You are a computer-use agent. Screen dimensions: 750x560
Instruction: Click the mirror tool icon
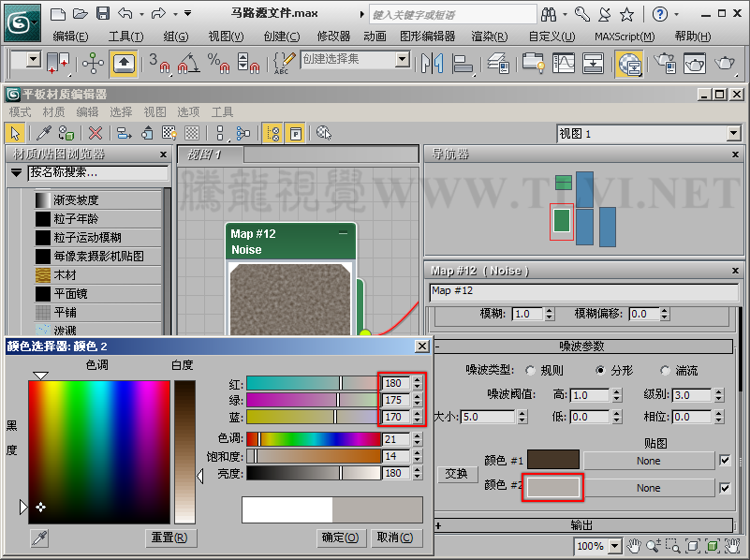point(433,64)
